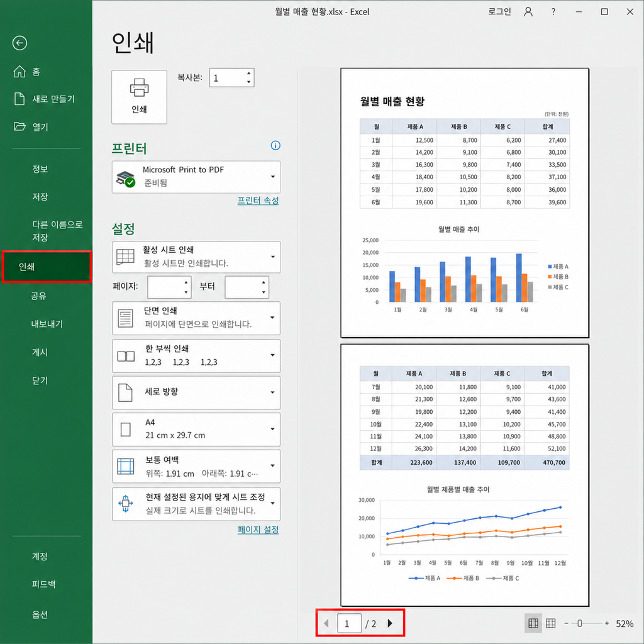Go to the previous preview page

(x=326, y=623)
